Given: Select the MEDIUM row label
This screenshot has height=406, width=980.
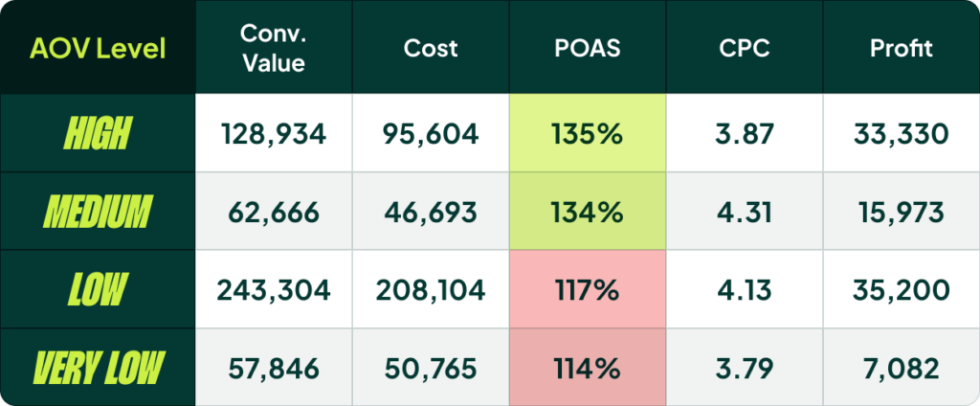Looking at the screenshot, I should pos(99,212).
